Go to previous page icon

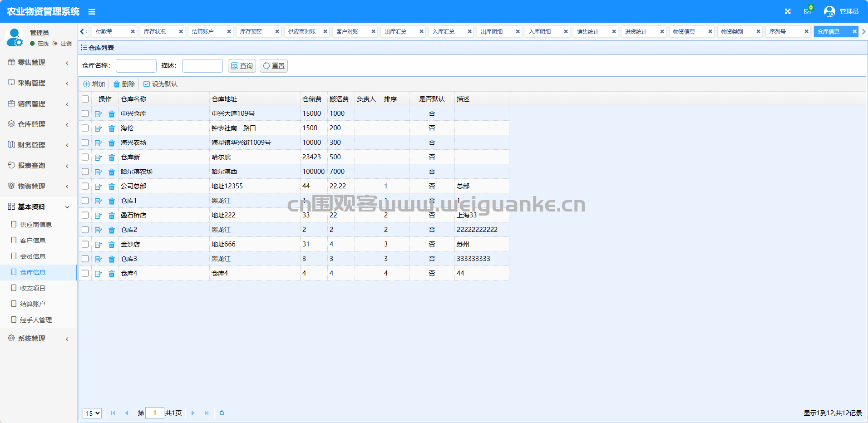coord(127,413)
